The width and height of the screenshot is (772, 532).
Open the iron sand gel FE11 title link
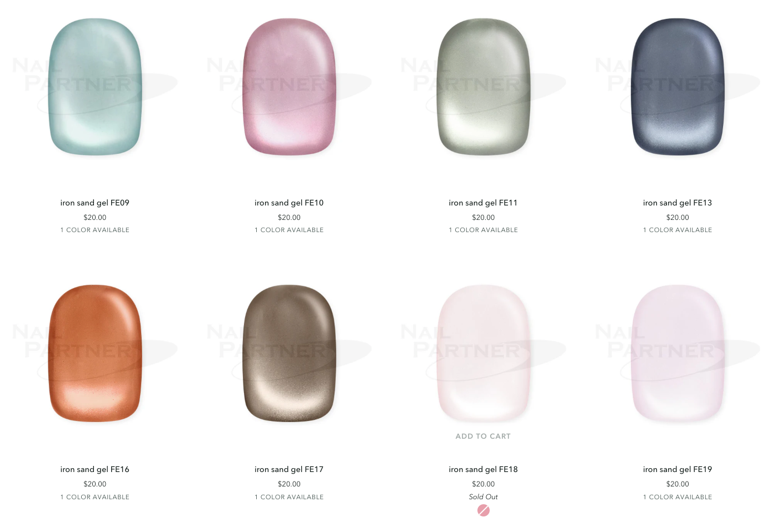(484, 203)
